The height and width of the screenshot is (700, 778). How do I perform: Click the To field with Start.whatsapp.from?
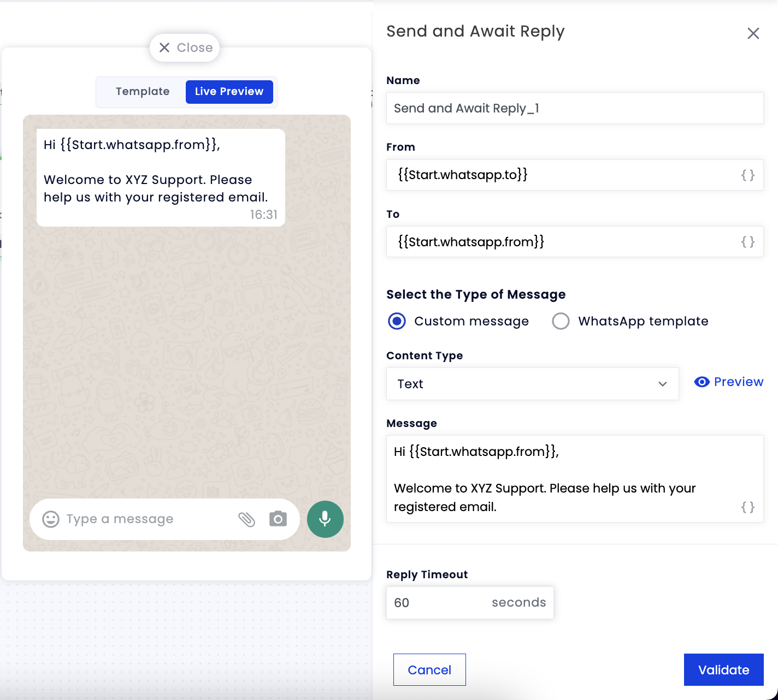[575, 241]
